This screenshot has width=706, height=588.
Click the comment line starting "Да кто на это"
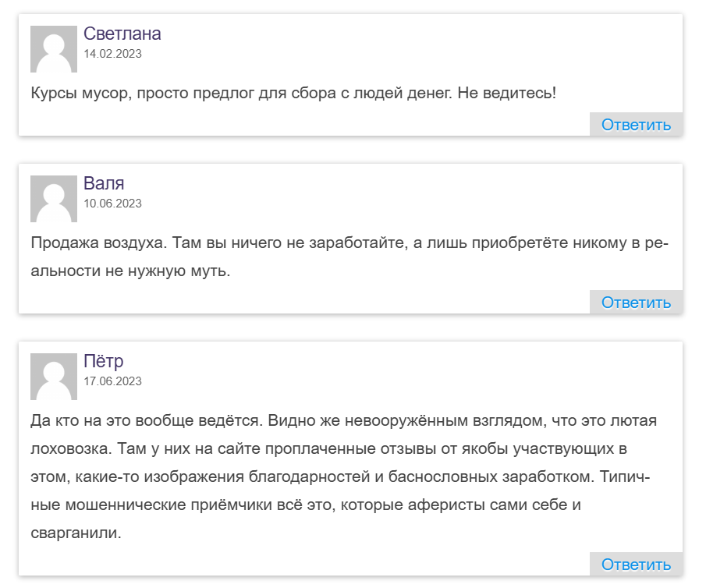343,420
